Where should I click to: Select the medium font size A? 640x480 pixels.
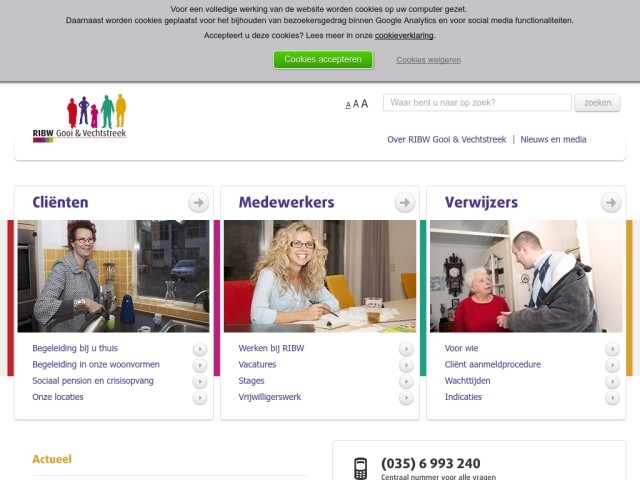(x=356, y=104)
